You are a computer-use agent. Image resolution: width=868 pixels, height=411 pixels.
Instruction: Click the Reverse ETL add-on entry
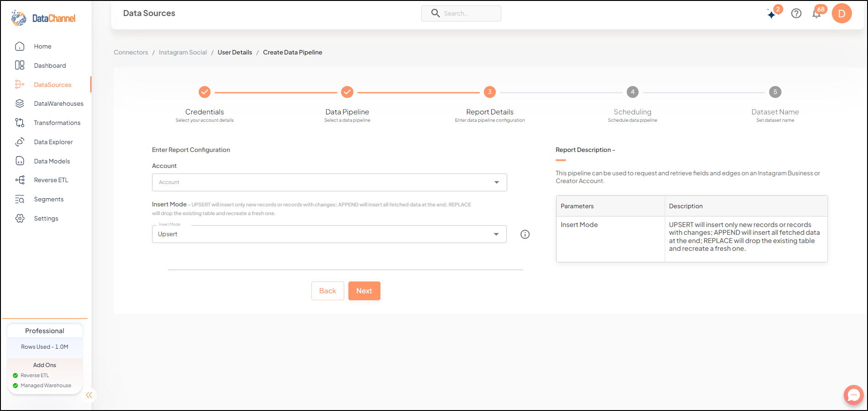click(31, 375)
